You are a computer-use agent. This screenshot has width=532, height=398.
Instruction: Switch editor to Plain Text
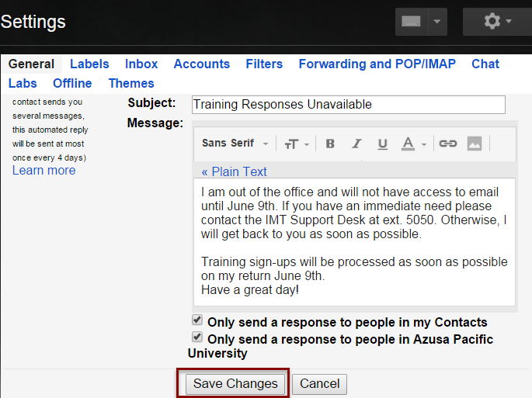point(234,171)
